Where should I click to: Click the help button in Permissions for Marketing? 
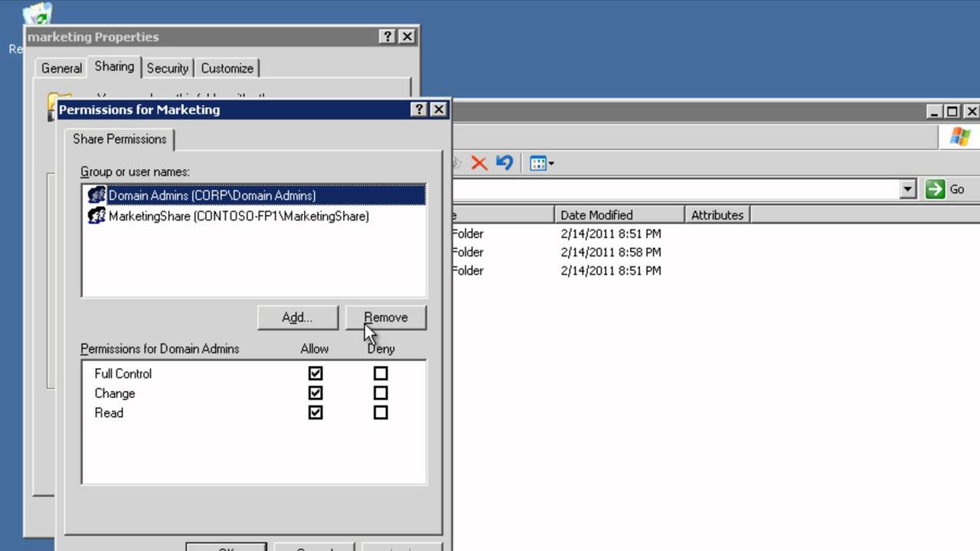coord(419,109)
